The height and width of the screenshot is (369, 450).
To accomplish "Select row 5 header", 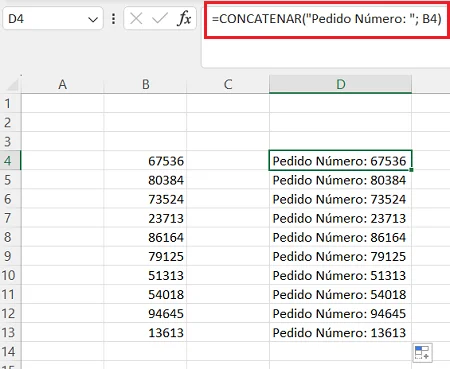I will click(x=10, y=180).
